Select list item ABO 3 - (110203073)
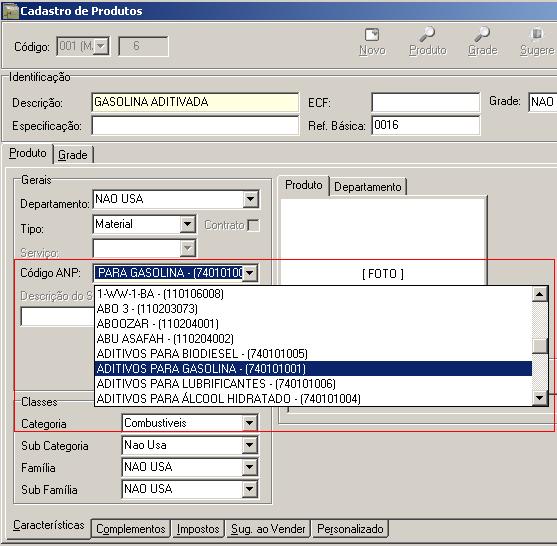557x546 pixels. pos(313,309)
